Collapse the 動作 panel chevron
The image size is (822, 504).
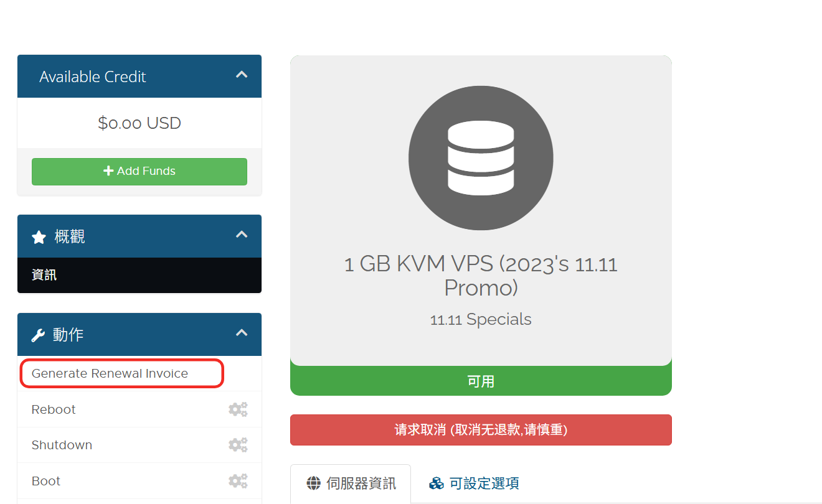click(242, 333)
